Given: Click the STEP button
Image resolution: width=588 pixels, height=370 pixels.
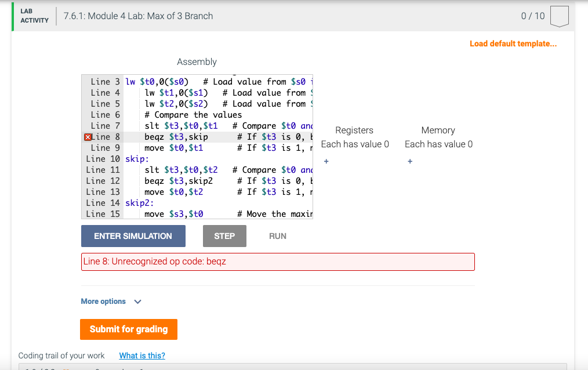Looking at the screenshot, I should (224, 235).
